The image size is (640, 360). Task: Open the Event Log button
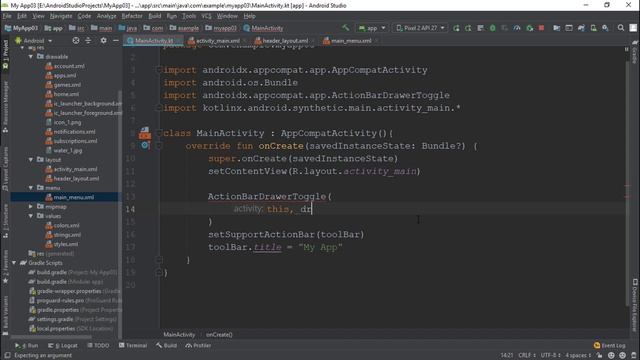coord(610,346)
